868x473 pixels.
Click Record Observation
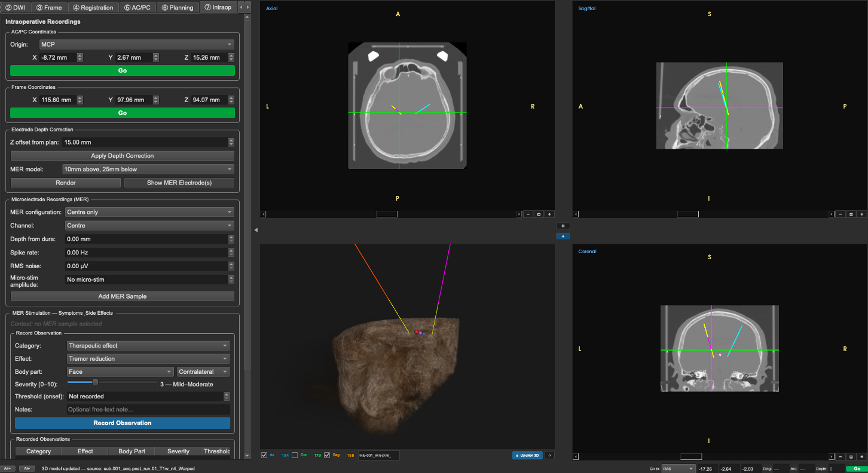pyautogui.click(x=123, y=423)
